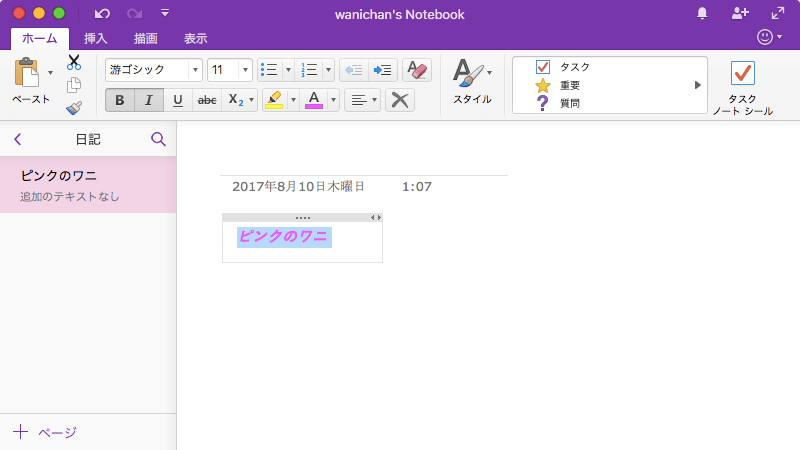Click the selected ピンクのワニ note text
The width and height of the screenshot is (800, 450).
click(x=284, y=237)
